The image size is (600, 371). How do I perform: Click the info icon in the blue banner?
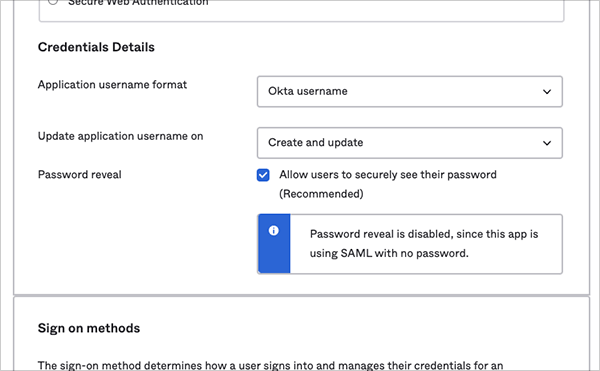point(273,230)
